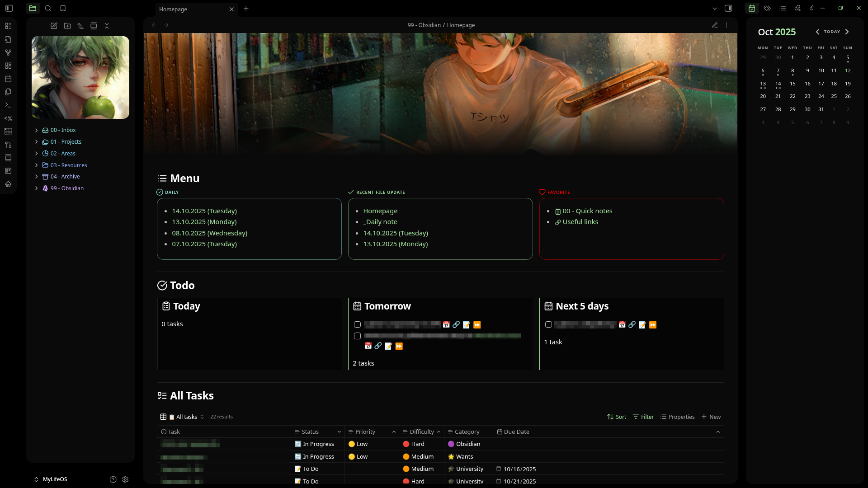This screenshot has width=868, height=488.
Task: Open vault settings gear
Action: (125, 479)
